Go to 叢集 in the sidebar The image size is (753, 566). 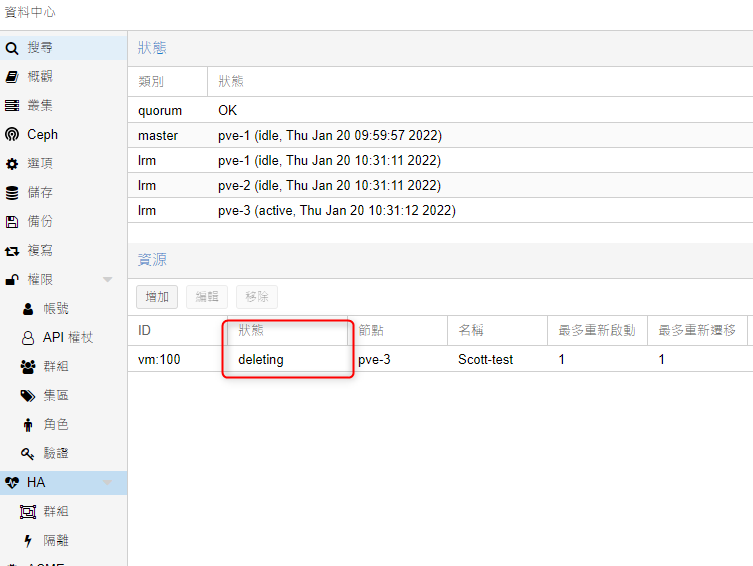click(63, 106)
